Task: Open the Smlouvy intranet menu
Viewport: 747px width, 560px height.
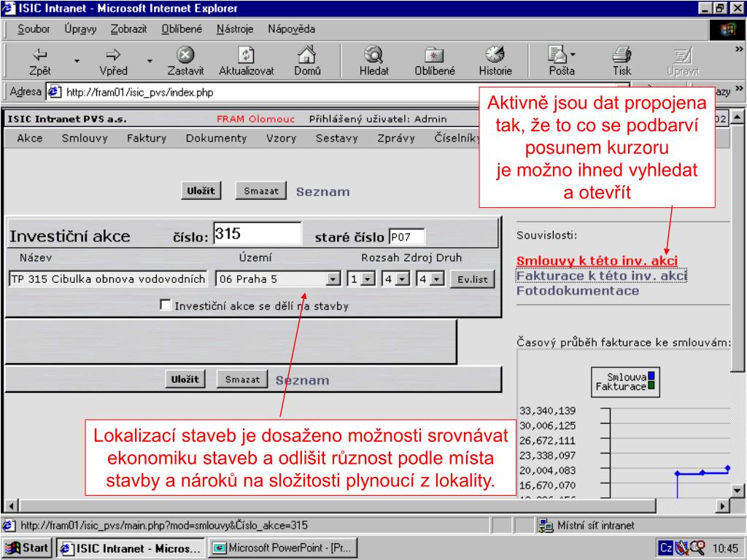Action: [85, 138]
